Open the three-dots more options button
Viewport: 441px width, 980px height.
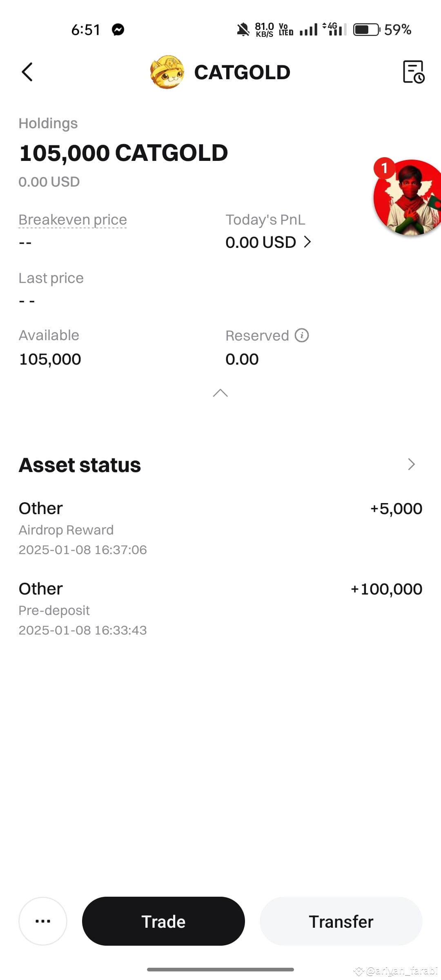(x=43, y=921)
